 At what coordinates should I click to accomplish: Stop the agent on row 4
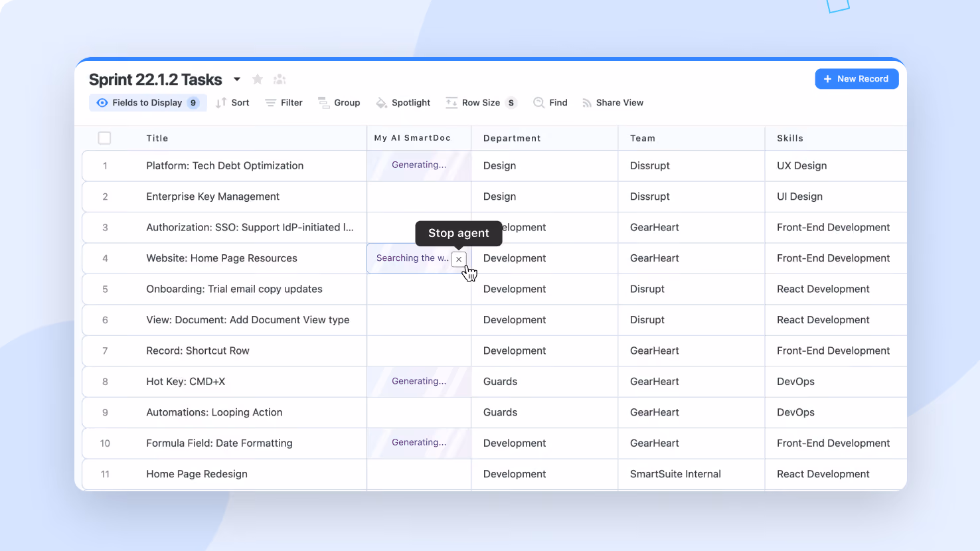[x=459, y=259]
